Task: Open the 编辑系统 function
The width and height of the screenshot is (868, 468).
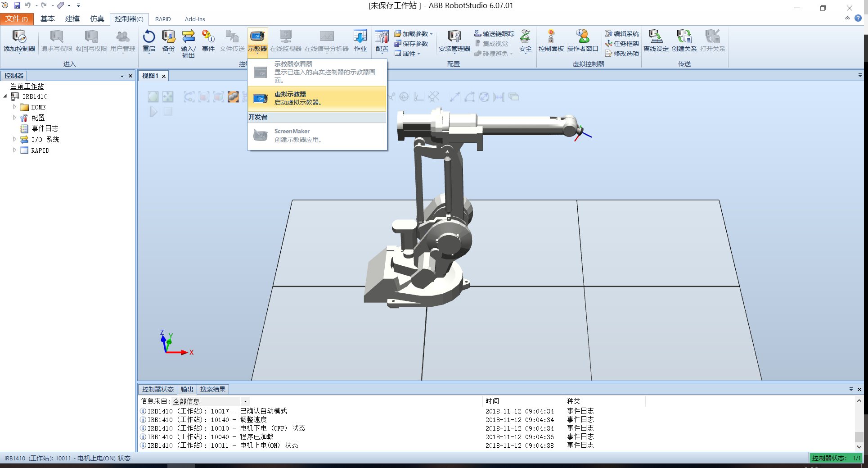Action: coord(622,33)
